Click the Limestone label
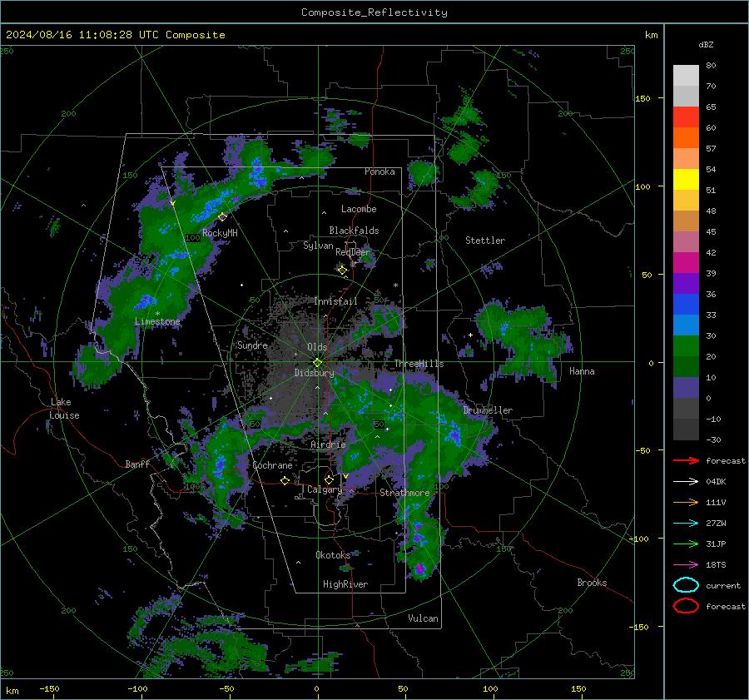 pos(157,321)
